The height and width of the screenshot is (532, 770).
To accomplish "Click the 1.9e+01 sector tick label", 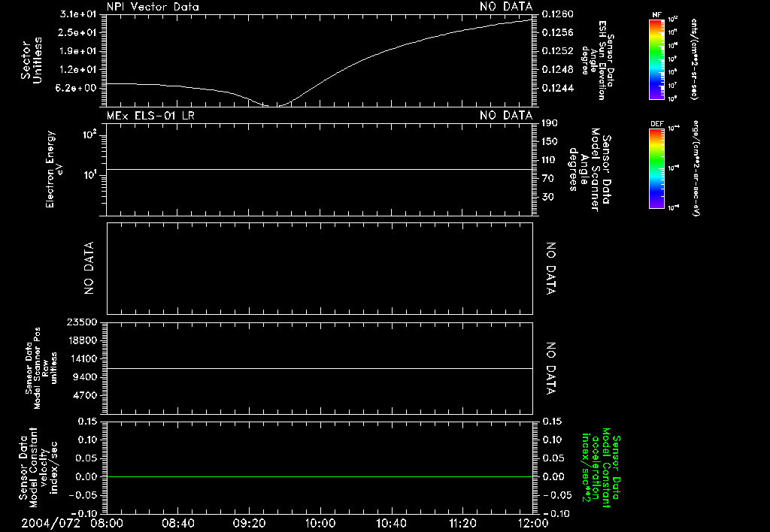I will [x=78, y=51].
